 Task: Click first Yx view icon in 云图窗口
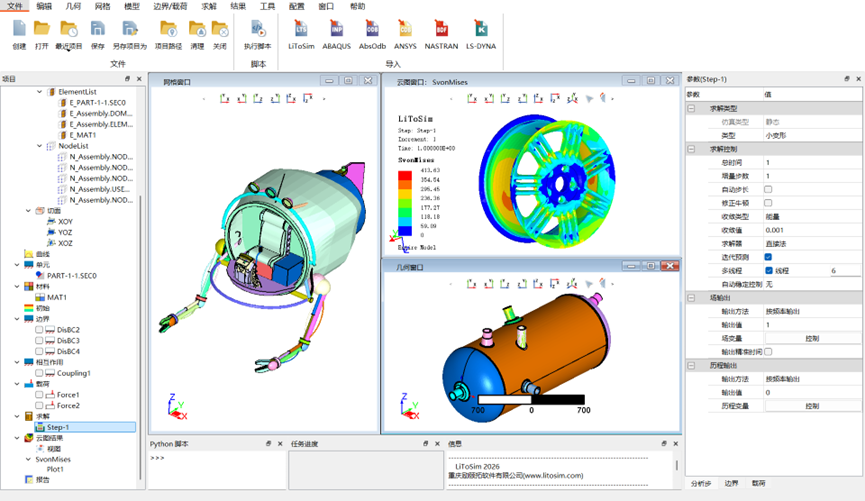(x=472, y=98)
